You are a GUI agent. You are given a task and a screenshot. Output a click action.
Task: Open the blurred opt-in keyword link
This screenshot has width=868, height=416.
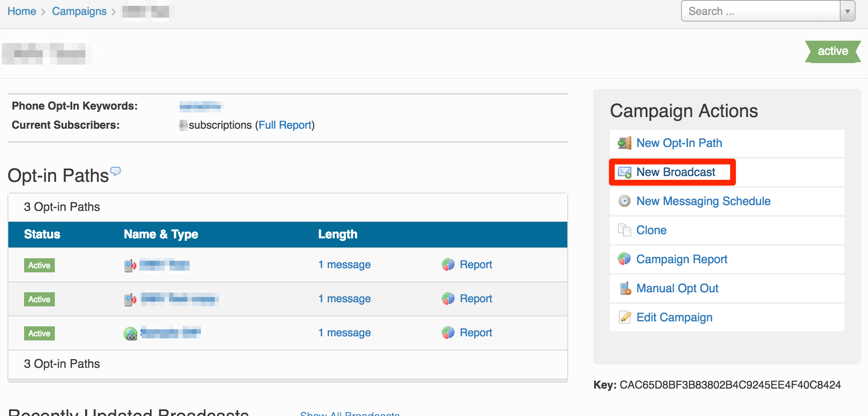[x=201, y=106]
